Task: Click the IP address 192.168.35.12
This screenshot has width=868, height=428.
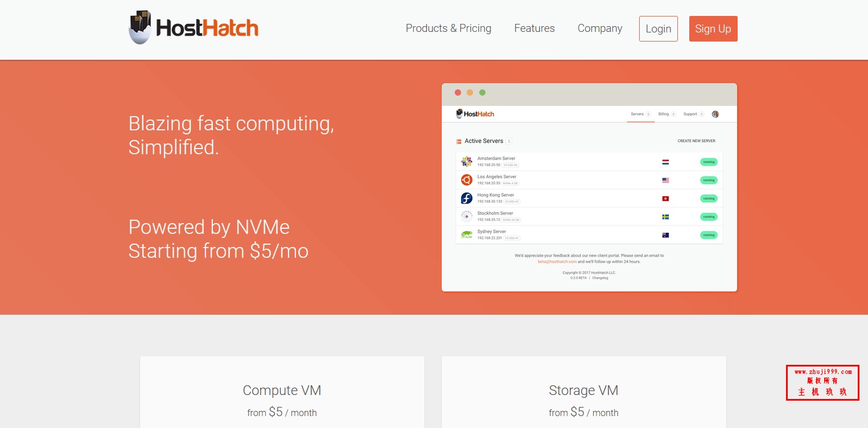Action: point(489,220)
